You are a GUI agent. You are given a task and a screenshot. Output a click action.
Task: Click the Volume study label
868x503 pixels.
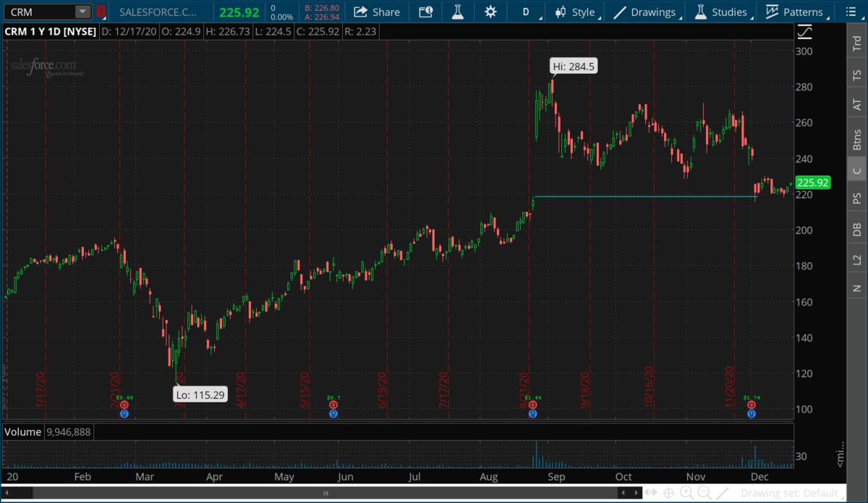tap(22, 432)
